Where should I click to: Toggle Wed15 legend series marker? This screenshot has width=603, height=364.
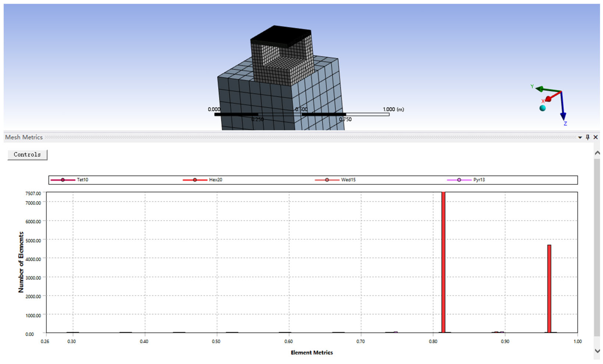coord(327,180)
